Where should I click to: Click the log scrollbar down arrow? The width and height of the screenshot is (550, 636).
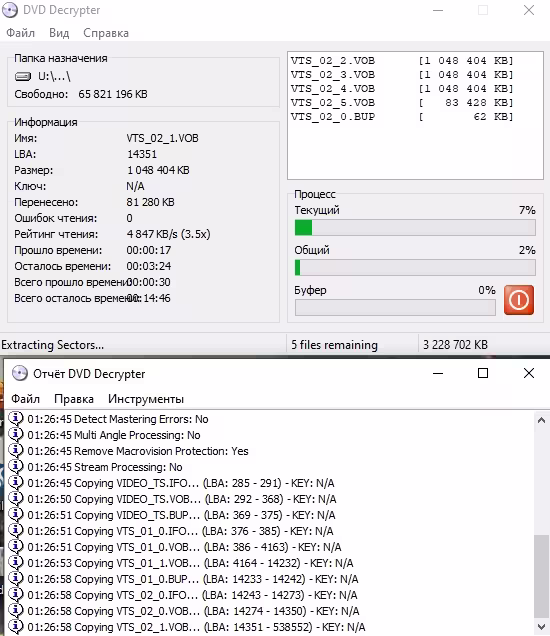(x=541, y=627)
